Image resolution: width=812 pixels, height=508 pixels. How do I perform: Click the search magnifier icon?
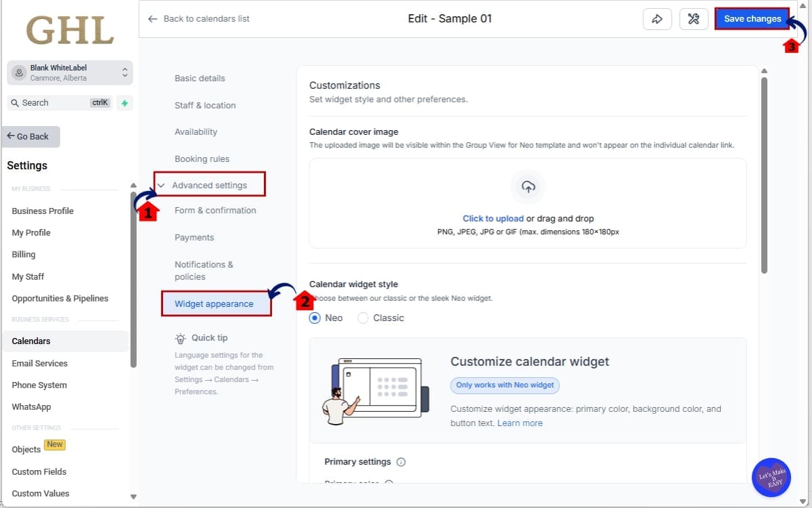(x=15, y=103)
